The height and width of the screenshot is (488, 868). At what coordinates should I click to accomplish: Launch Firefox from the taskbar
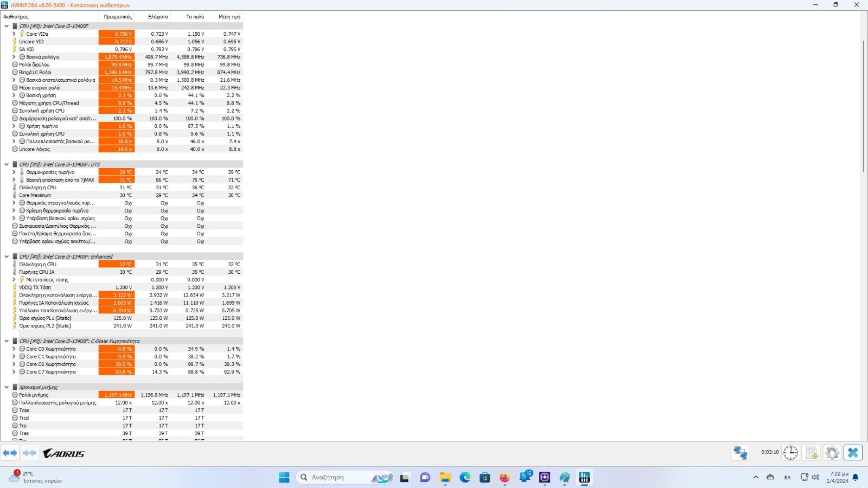click(x=505, y=477)
